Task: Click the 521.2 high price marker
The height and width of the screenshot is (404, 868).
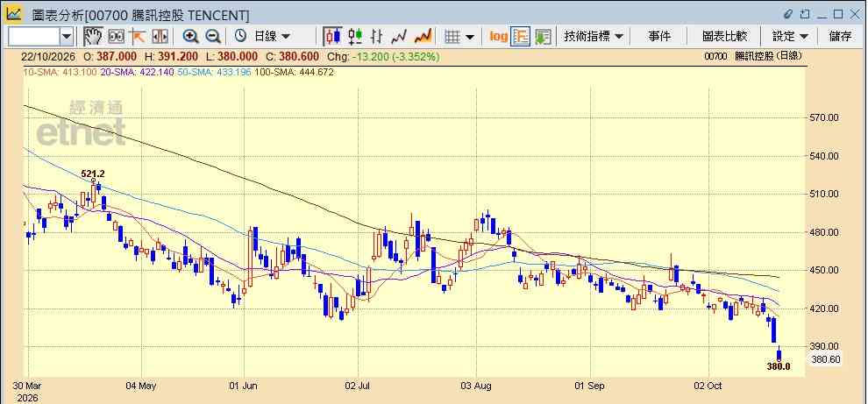Action: [93, 174]
